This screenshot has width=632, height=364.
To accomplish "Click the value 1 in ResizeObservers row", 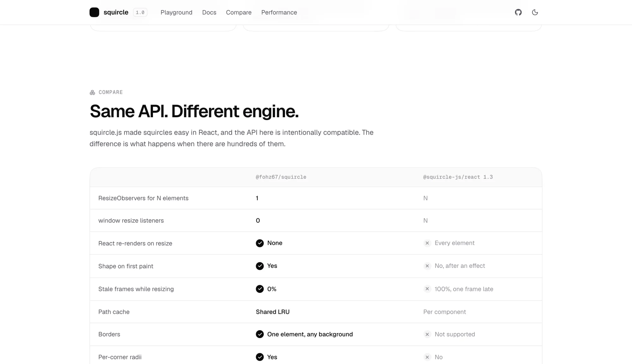I will click(x=257, y=198).
